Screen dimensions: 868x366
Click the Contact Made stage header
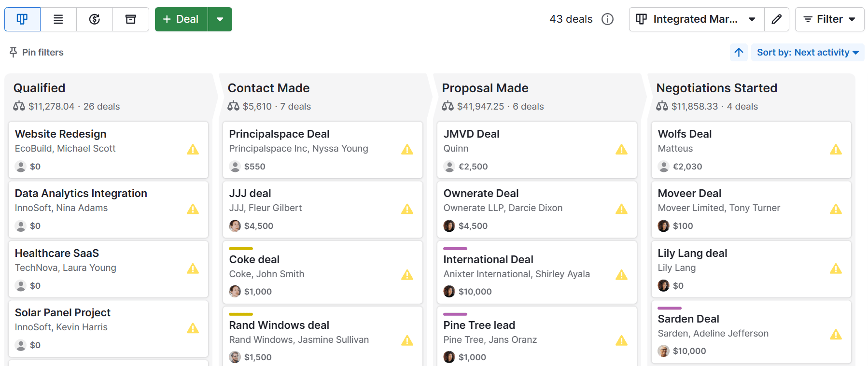tap(268, 88)
